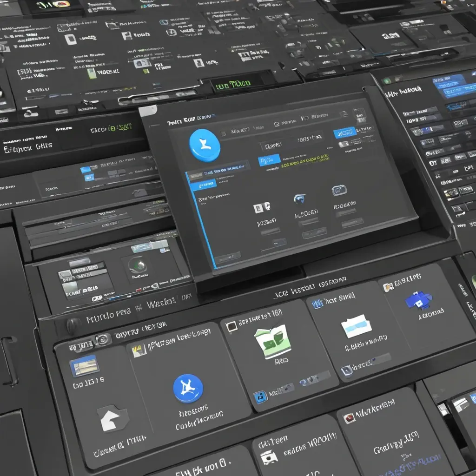Click the yellow icon beside the blue-circle tile header
476x476 pixels.
coord(139,351)
